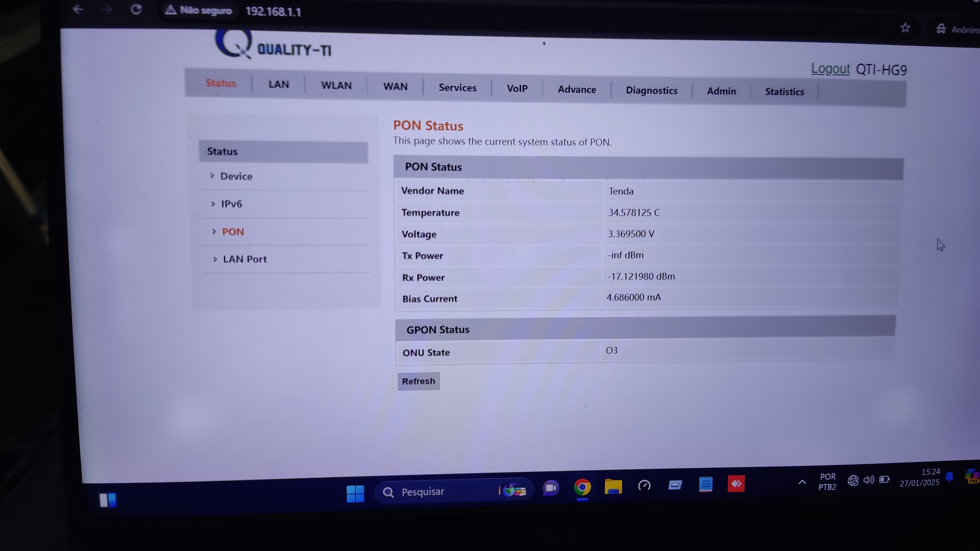Viewport: 980px width, 551px height.
Task: Show hidden tray icons chevron
Action: 802,482
